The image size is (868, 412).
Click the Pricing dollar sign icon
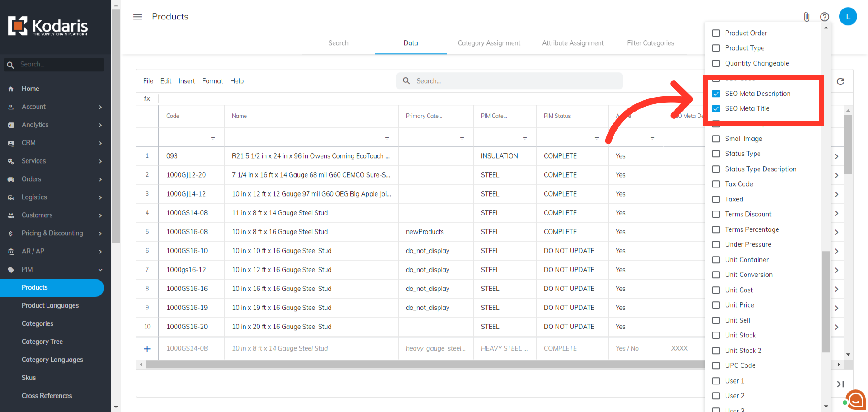(x=11, y=234)
